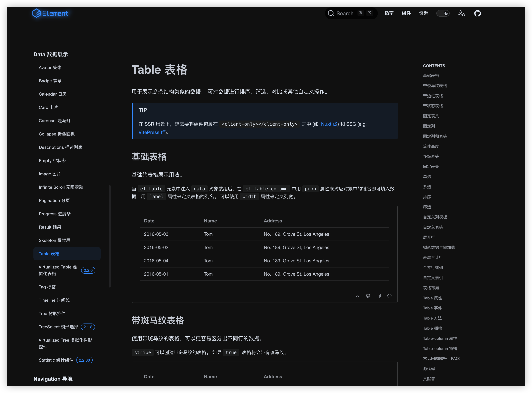Click the sidebar scrollbar thumb

[x=109, y=236]
